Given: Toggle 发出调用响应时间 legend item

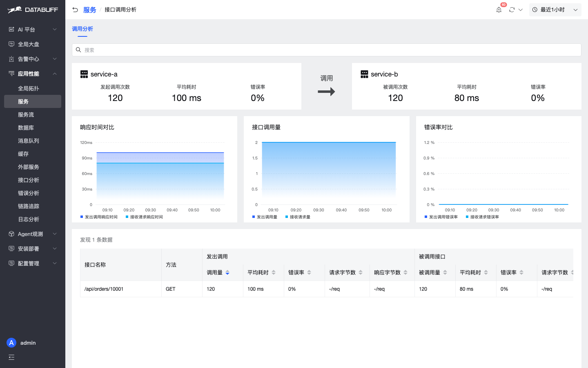Looking at the screenshot, I should coord(99,217).
